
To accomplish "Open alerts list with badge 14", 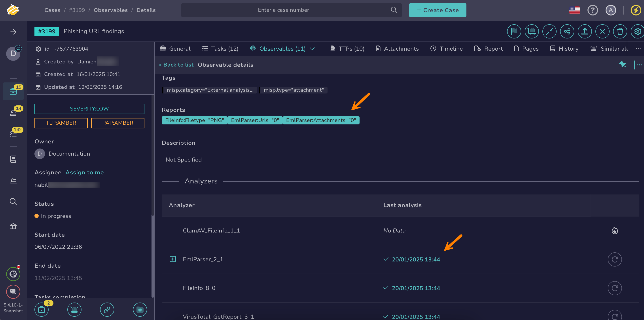I will pos(13,112).
